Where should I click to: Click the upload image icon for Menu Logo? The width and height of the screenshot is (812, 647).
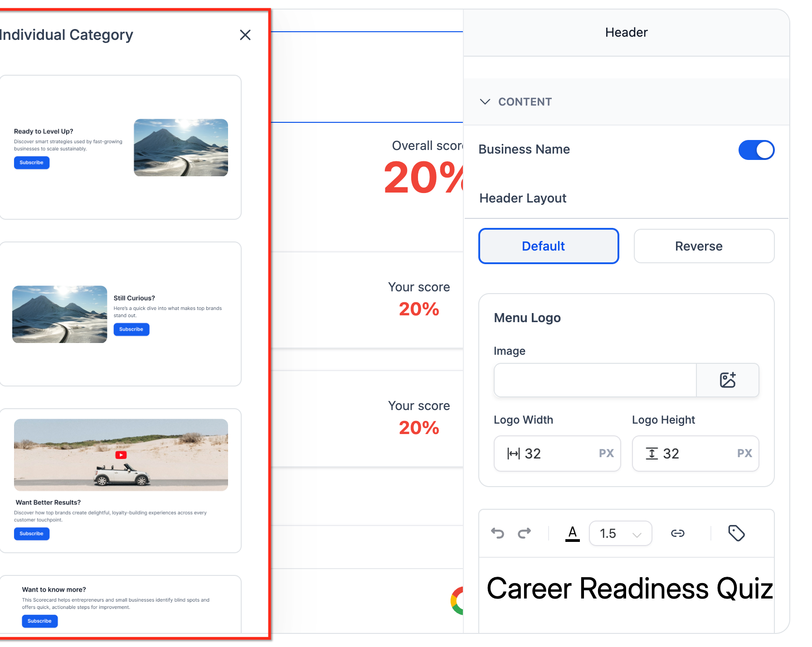click(x=728, y=380)
